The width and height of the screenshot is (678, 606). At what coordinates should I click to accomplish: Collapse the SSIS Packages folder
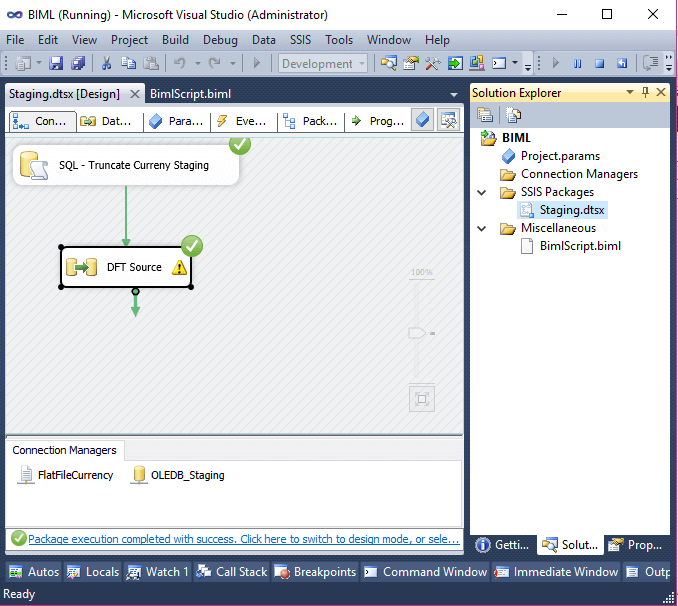click(482, 192)
